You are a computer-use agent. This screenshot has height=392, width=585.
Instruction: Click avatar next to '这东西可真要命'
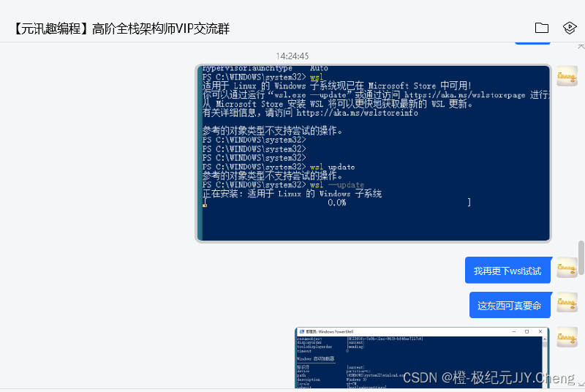click(x=567, y=302)
